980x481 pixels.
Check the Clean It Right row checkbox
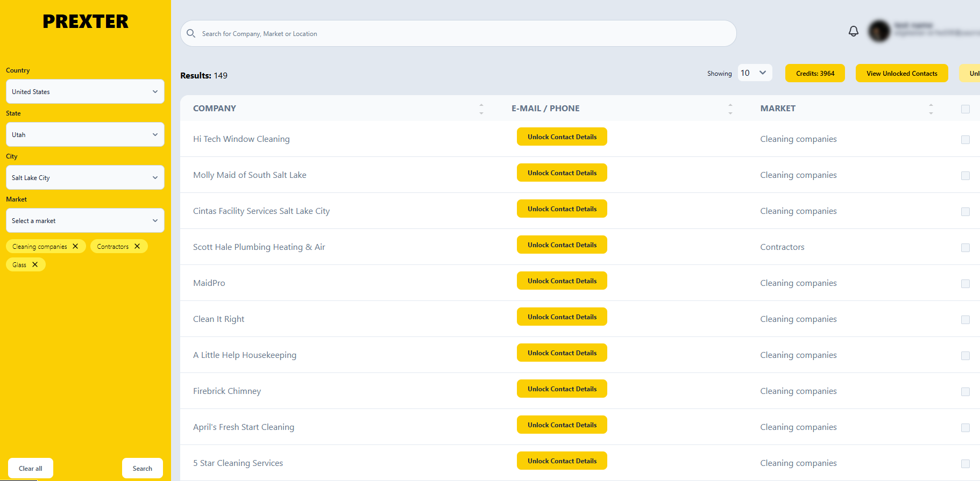click(x=965, y=320)
